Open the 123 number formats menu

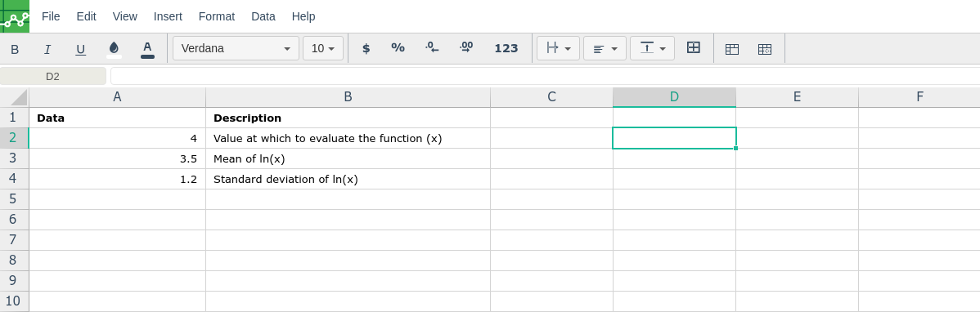[x=506, y=49]
